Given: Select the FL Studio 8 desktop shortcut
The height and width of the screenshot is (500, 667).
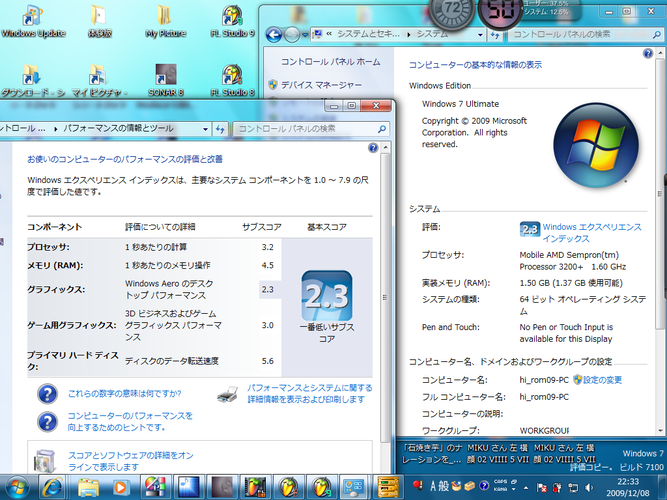Looking at the screenshot, I should pos(233,81).
